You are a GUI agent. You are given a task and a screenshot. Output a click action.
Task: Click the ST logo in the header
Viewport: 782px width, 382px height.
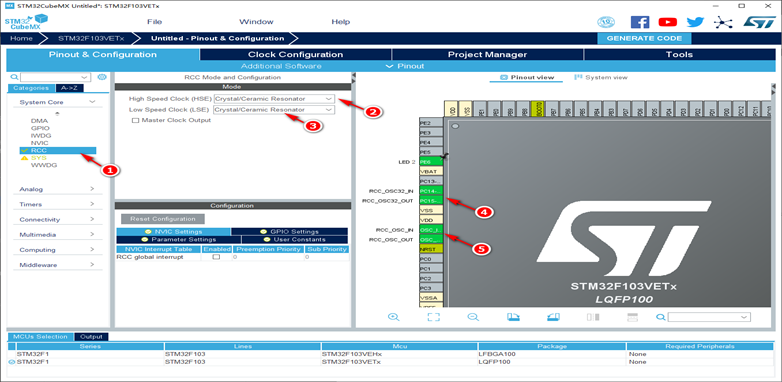pyautogui.click(x=760, y=22)
